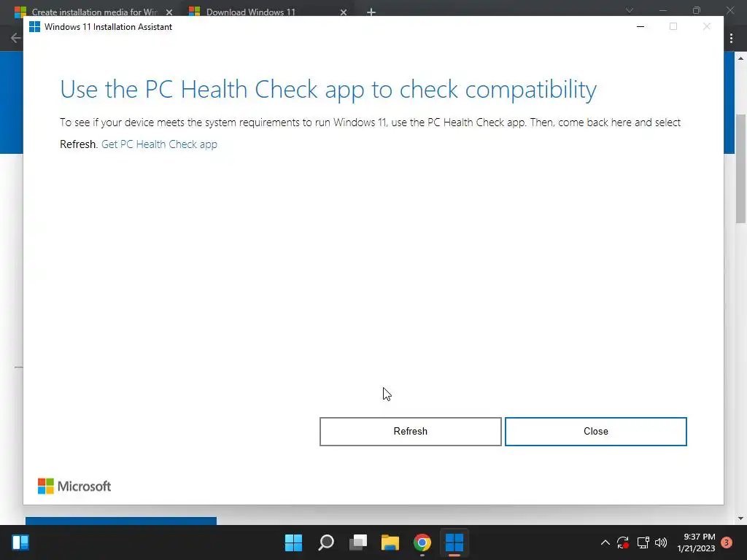Screen dimensions: 747x560
Task: Go back in the browser
Action: tap(15, 38)
